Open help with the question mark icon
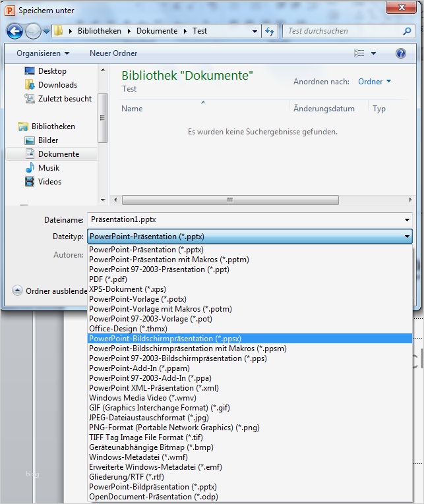Image resolution: width=424 pixels, height=504 pixels. click(400, 53)
